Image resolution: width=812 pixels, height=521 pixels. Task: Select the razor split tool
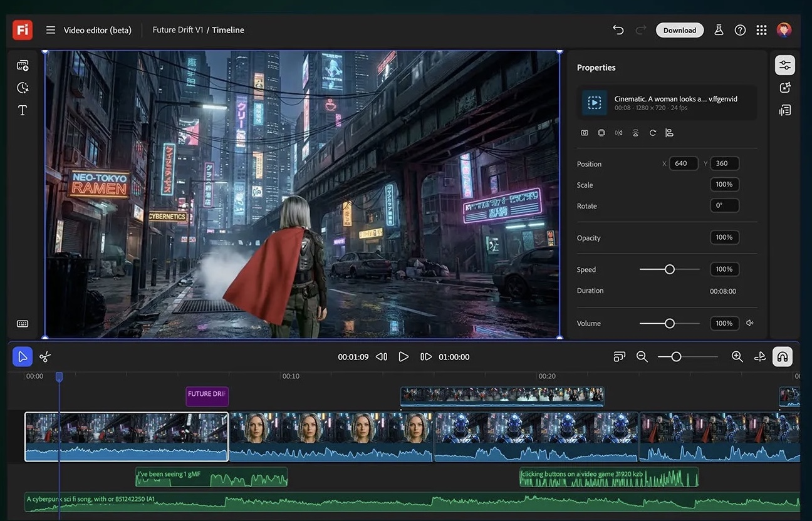click(44, 357)
